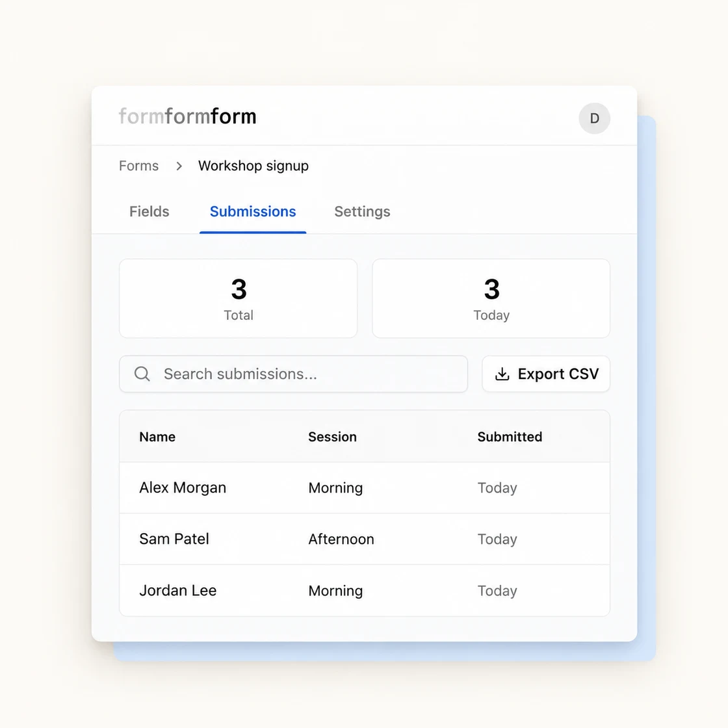Viewport: 728px width, 728px height.
Task: Click Today in Sam Patel's row
Action: [x=497, y=539]
